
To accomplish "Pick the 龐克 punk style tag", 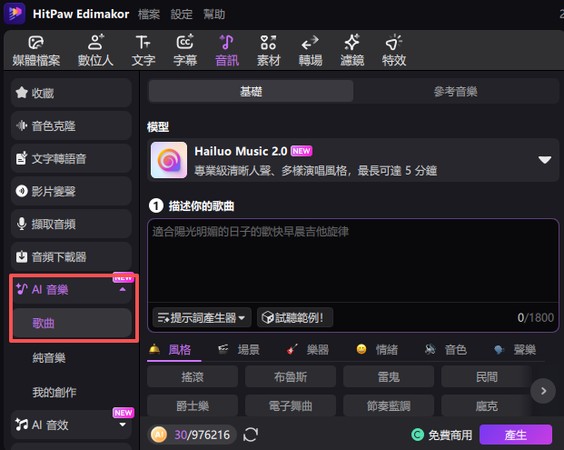I will (x=486, y=406).
